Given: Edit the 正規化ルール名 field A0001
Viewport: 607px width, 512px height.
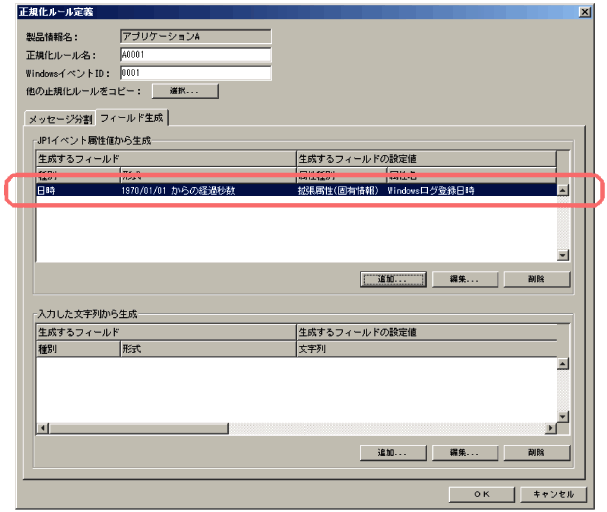Looking at the screenshot, I should coord(195,55).
